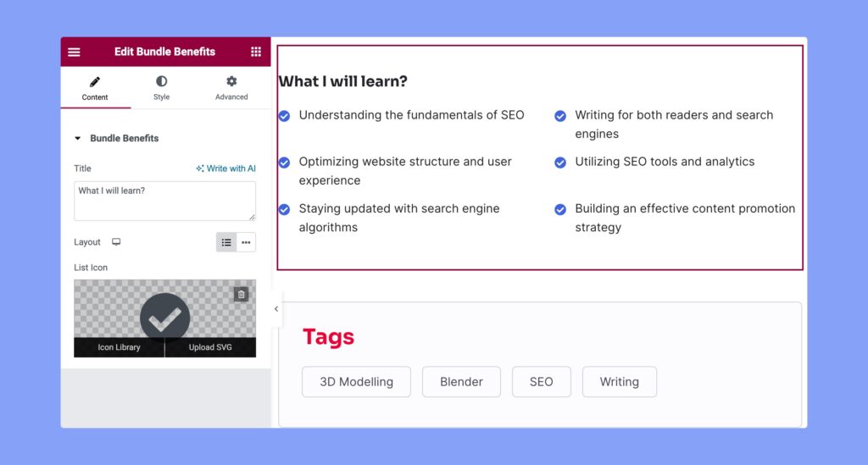Click the Write with AI link
868x465 pixels.
point(225,169)
